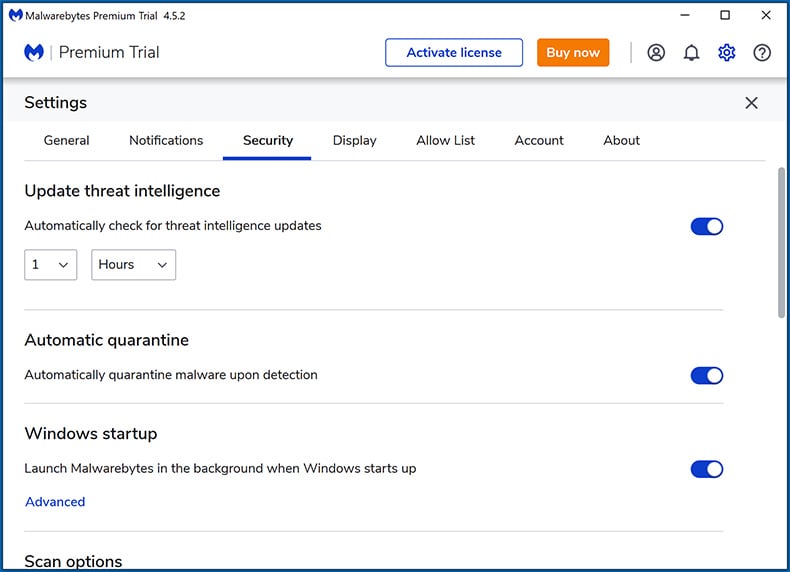Turn off launch at Windows startup
This screenshot has height=572, width=790.
(706, 469)
